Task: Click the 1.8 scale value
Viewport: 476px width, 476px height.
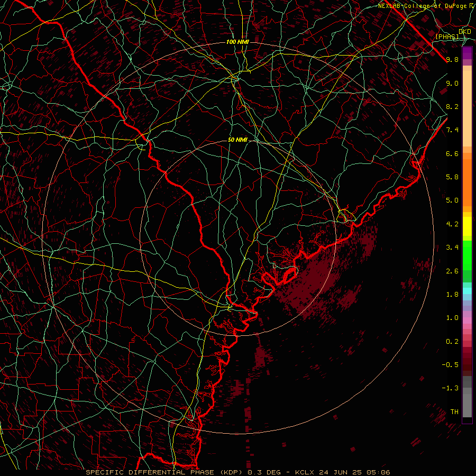Action: [452, 295]
